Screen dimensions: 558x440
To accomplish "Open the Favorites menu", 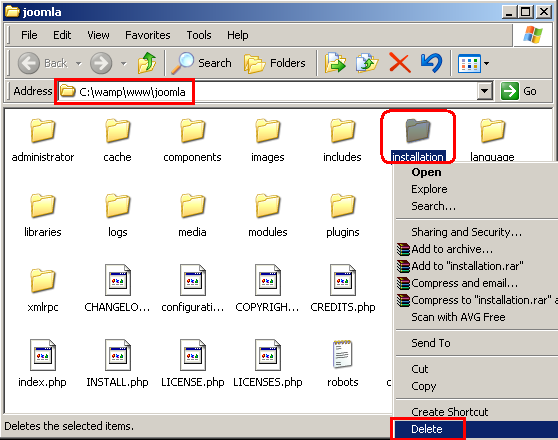I will [148, 35].
